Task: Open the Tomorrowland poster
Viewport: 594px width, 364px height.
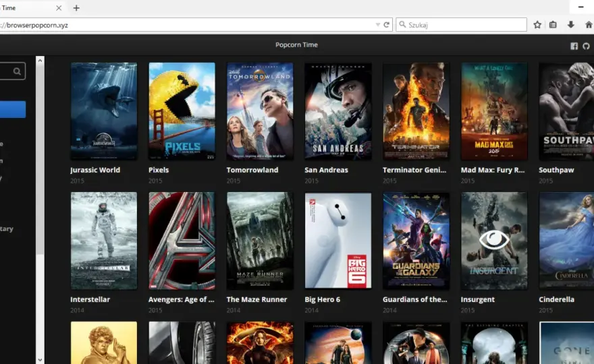Action: pyautogui.click(x=260, y=111)
